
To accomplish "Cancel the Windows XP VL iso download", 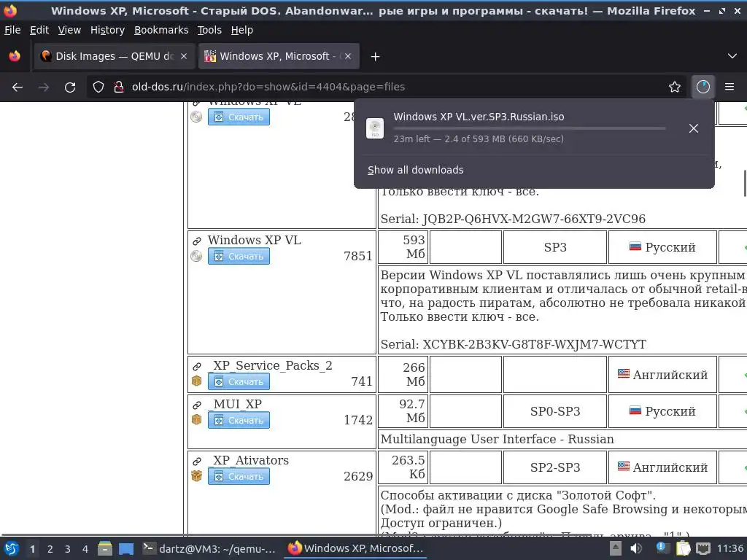I will pyautogui.click(x=693, y=128).
